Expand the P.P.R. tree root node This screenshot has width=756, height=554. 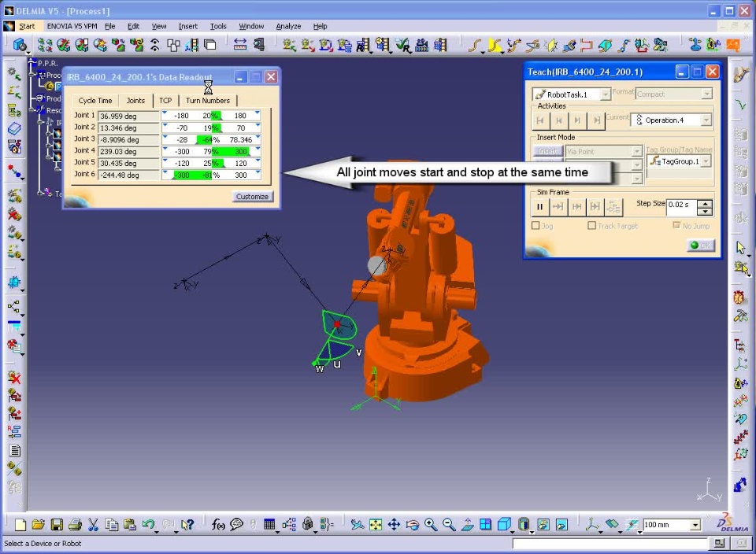pos(32,63)
